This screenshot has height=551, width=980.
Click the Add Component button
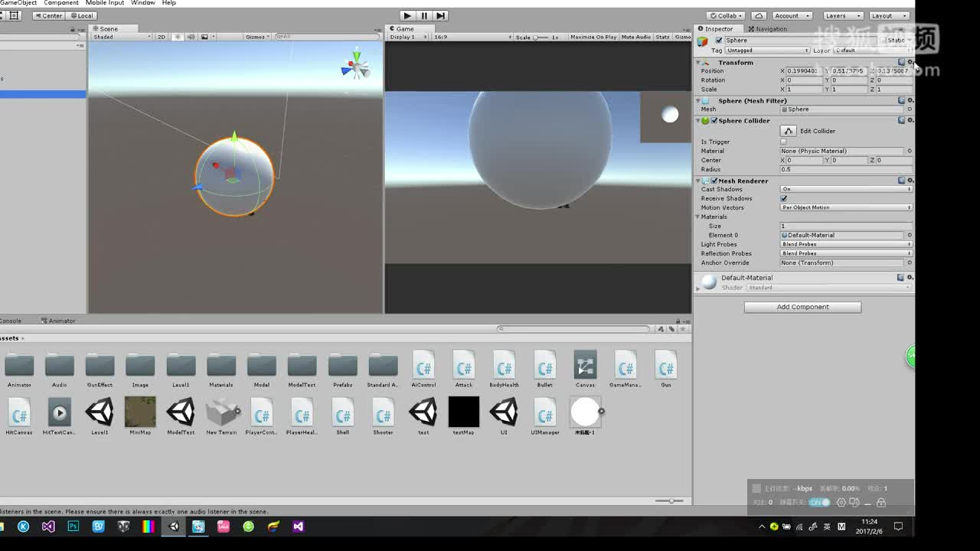pos(802,306)
